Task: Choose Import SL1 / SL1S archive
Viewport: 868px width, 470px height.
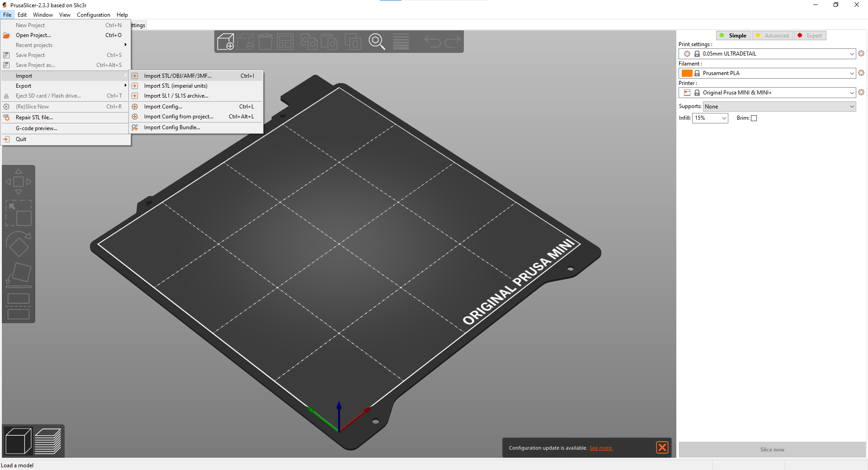Action: pyautogui.click(x=196, y=96)
